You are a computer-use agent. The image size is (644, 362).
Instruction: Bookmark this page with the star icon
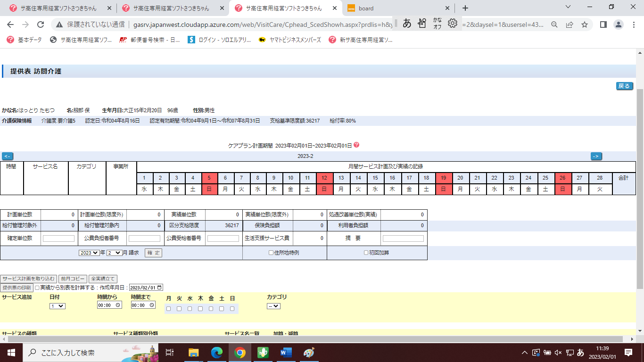585,25
